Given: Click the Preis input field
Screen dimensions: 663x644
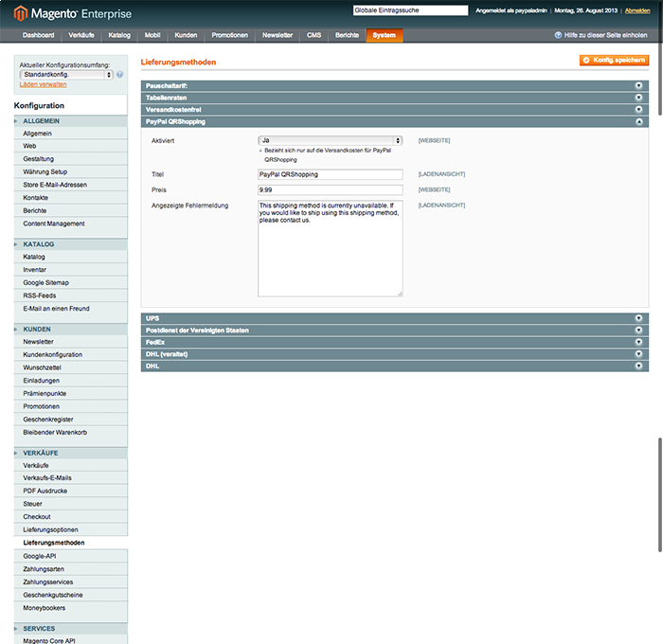Looking at the screenshot, I should coord(331,189).
